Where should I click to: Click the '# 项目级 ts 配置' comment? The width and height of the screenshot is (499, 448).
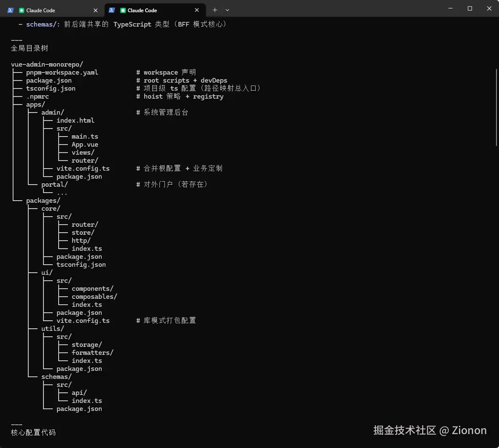[198, 89]
